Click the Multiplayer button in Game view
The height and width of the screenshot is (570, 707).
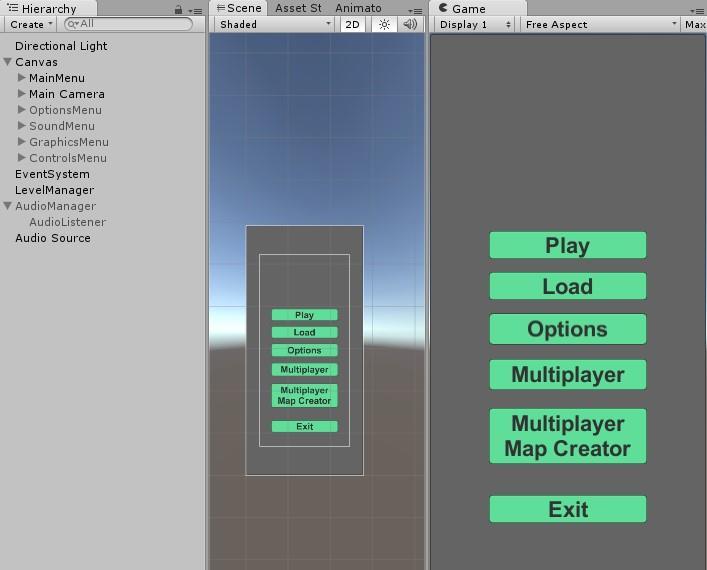pyautogui.click(x=568, y=375)
